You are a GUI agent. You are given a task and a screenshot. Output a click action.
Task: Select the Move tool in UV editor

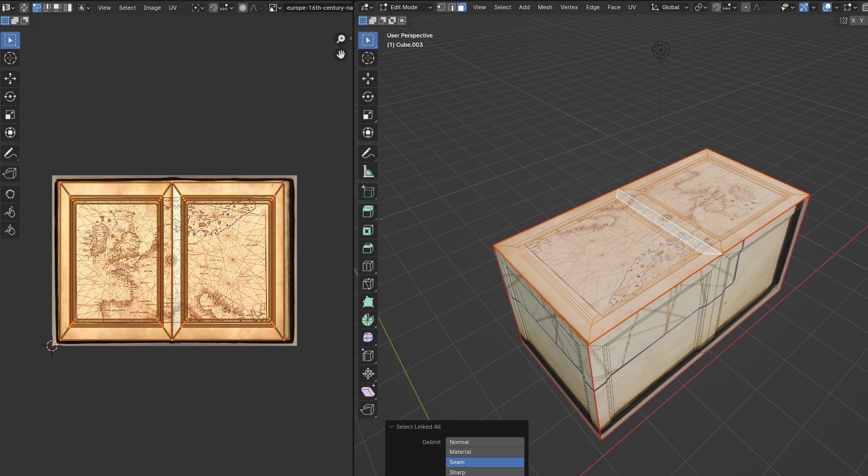coord(10,78)
